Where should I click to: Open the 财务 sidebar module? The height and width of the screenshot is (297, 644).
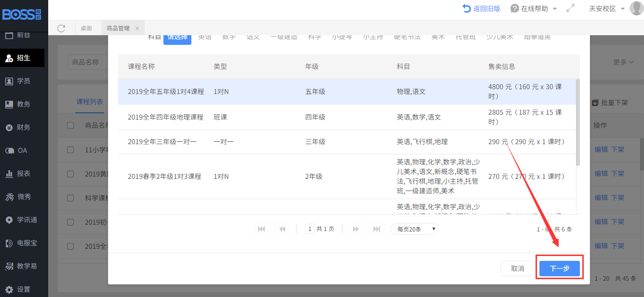23,127
